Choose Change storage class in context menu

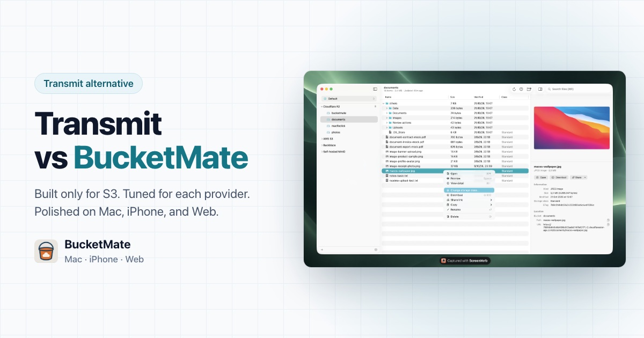coord(469,190)
